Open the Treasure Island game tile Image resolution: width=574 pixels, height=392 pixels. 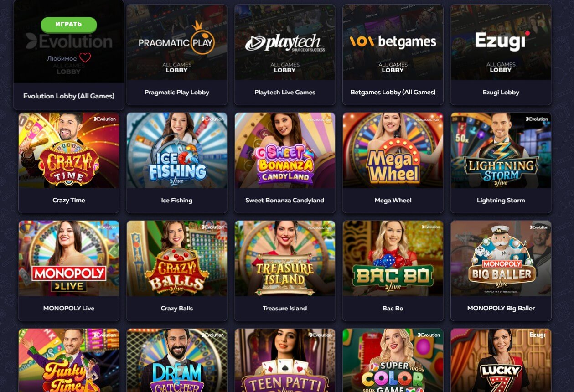coord(284,271)
